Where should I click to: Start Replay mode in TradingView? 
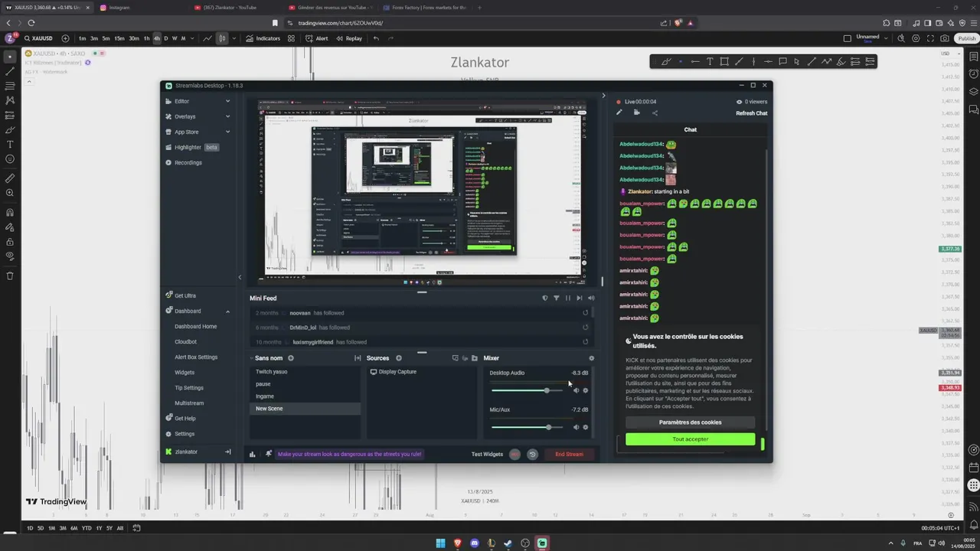point(349,38)
